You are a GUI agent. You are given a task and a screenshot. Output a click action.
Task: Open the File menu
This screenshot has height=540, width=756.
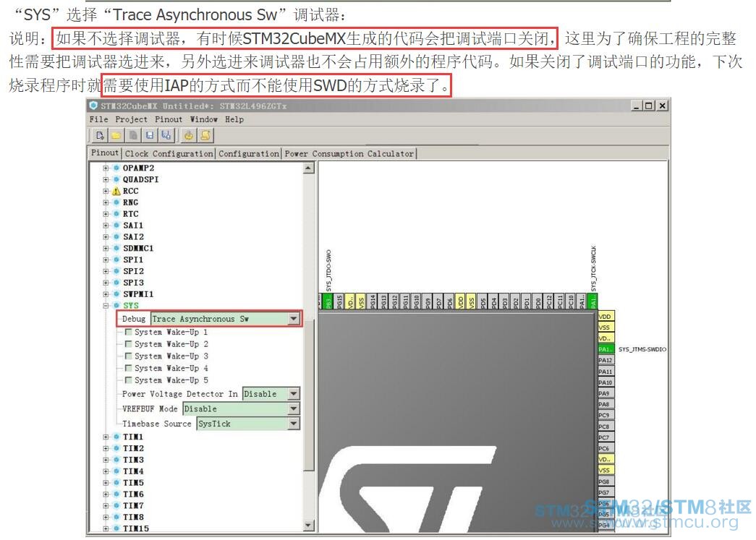pyautogui.click(x=99, y=119)
